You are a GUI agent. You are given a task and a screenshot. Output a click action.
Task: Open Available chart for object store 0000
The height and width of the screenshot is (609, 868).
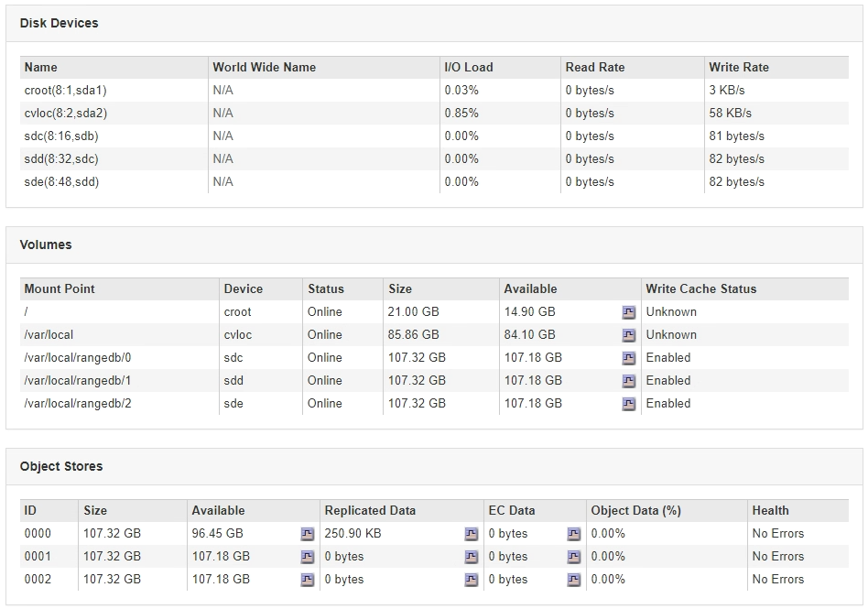[308, 534]
